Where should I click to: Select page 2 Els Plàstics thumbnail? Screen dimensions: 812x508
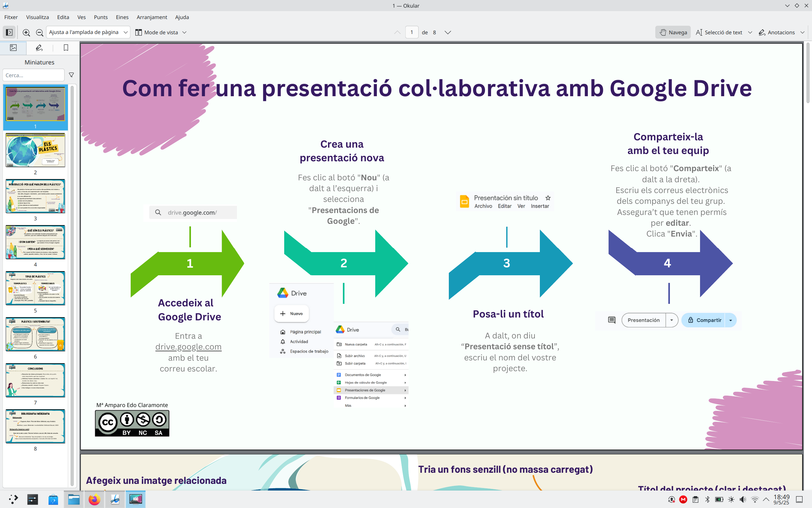click(35, 150)
